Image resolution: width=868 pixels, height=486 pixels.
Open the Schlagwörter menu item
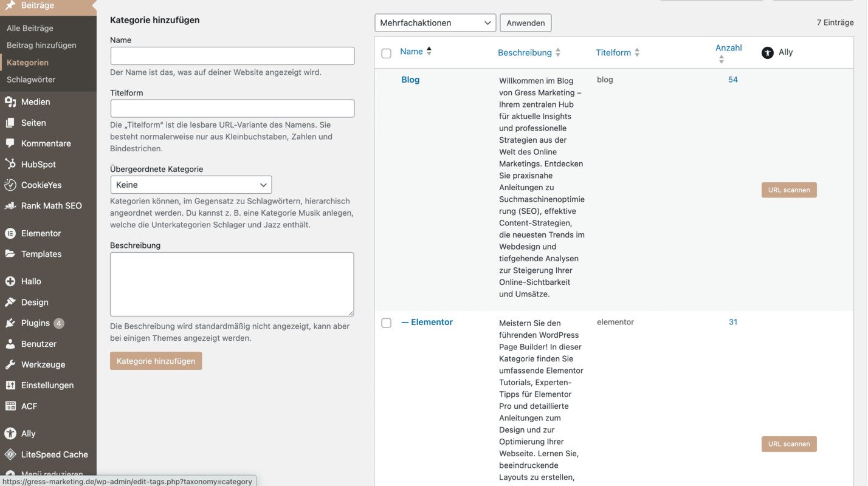pos(32,79)
